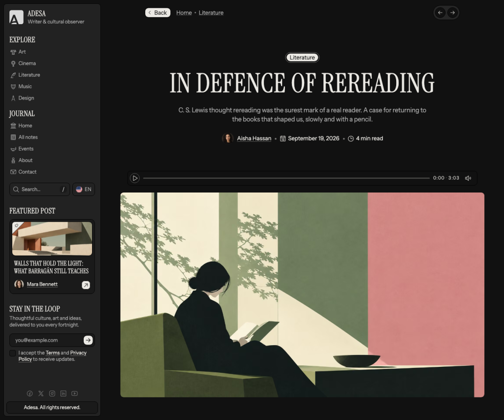Open Mara Bennett's author link
The width and height of the screenshot is (504, 420).
(42, 284)
